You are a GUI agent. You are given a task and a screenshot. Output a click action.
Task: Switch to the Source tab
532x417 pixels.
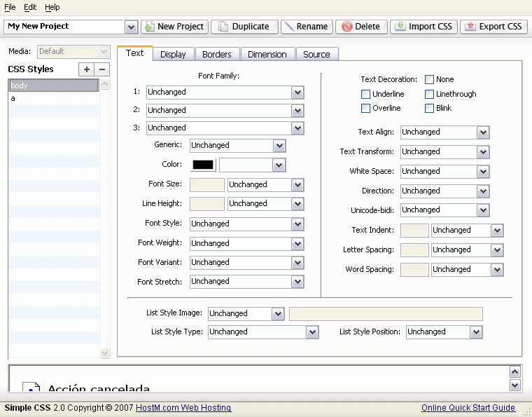tap(316, 55)
